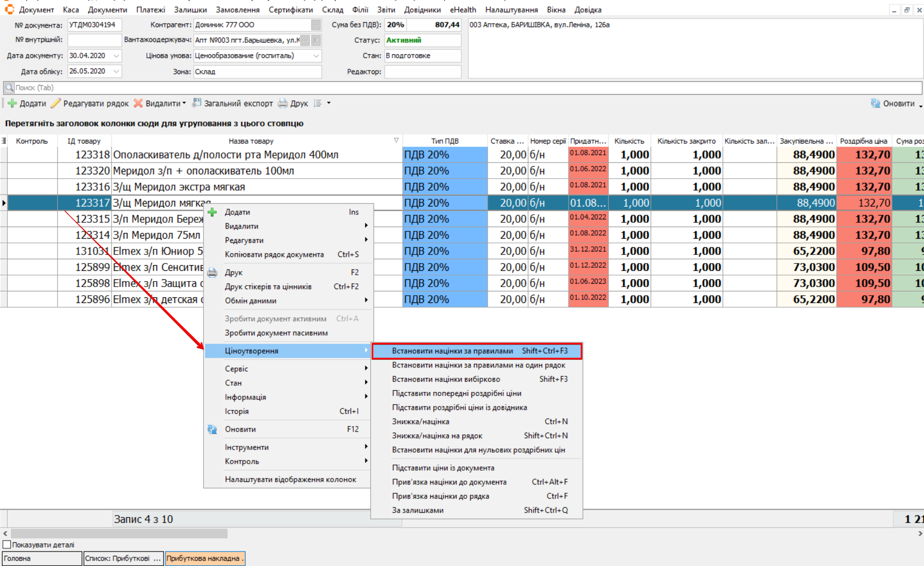Viewport: 924px width, 566px height.
Task: Switch to the Головна tab
Action: tap(42, 558)
